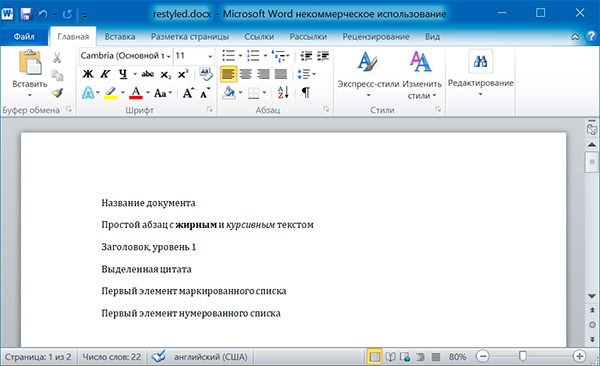Screen dimensions: 600x366
Task: Save the document via the floppy icon
Action: pos(26,14)
